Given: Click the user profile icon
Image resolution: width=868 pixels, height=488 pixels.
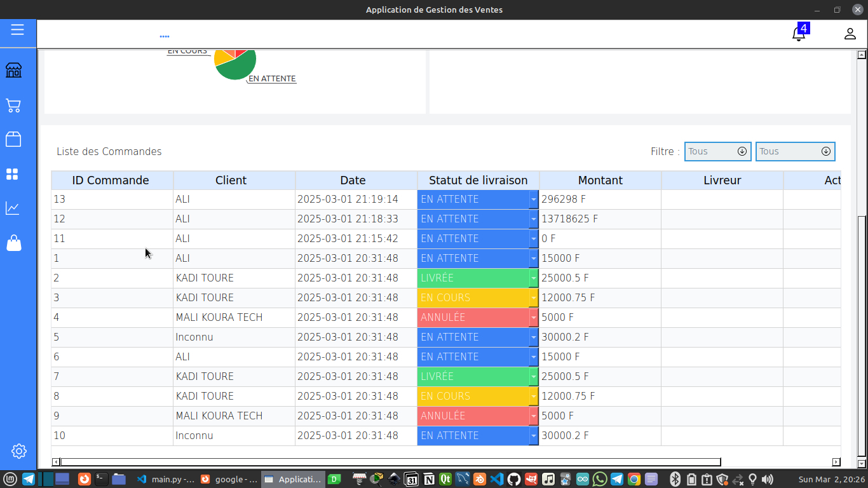Looking at the screenshot, I should (850, 34).
